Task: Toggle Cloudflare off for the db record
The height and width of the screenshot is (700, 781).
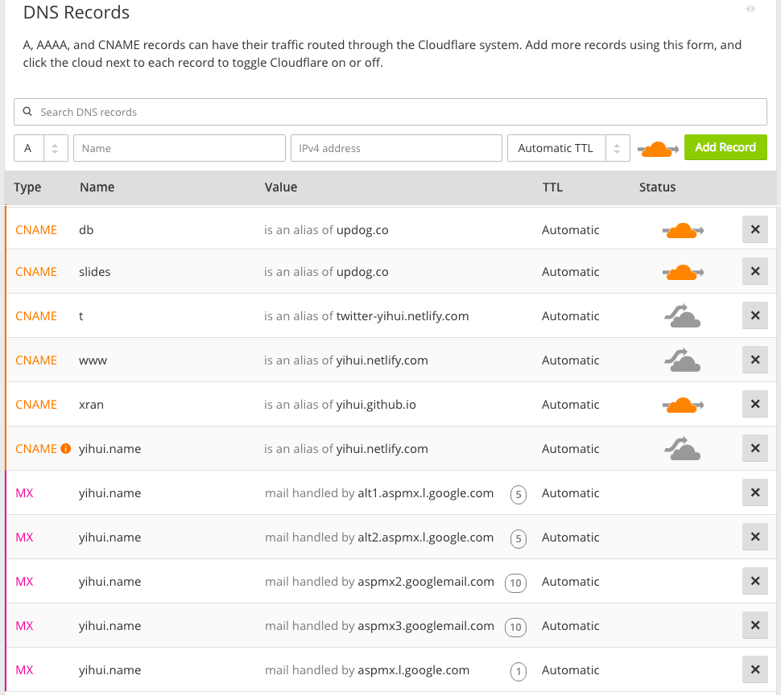Action: click(682, 230)
